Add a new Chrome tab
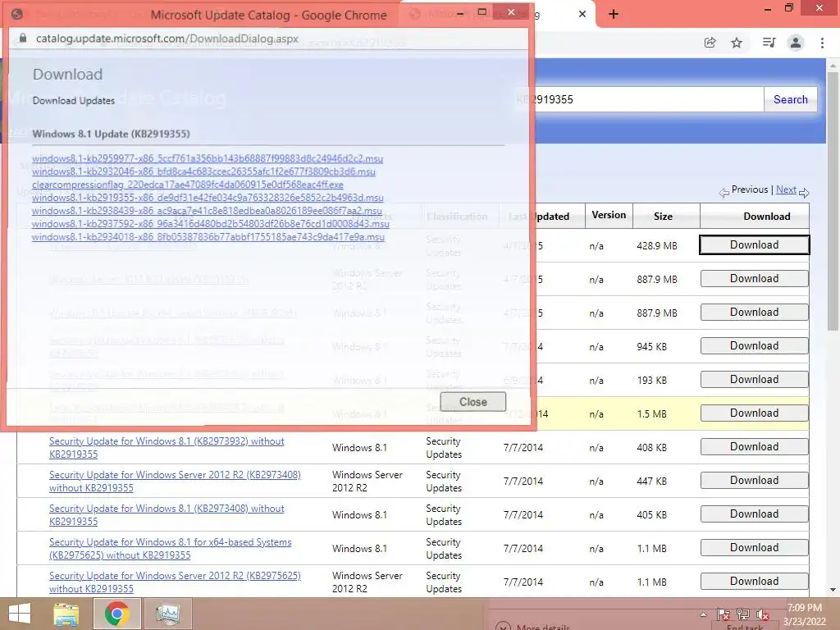 [x=614, y=15]
